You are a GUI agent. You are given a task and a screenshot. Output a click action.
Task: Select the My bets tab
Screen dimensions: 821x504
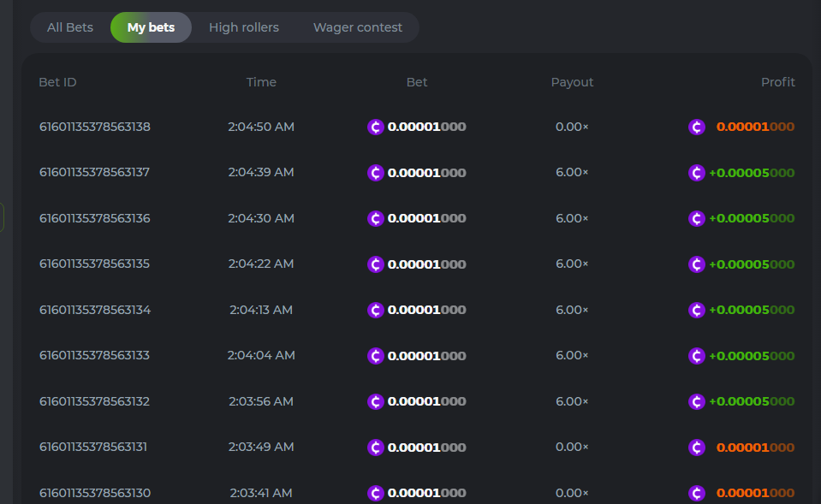tap(151, 27)
